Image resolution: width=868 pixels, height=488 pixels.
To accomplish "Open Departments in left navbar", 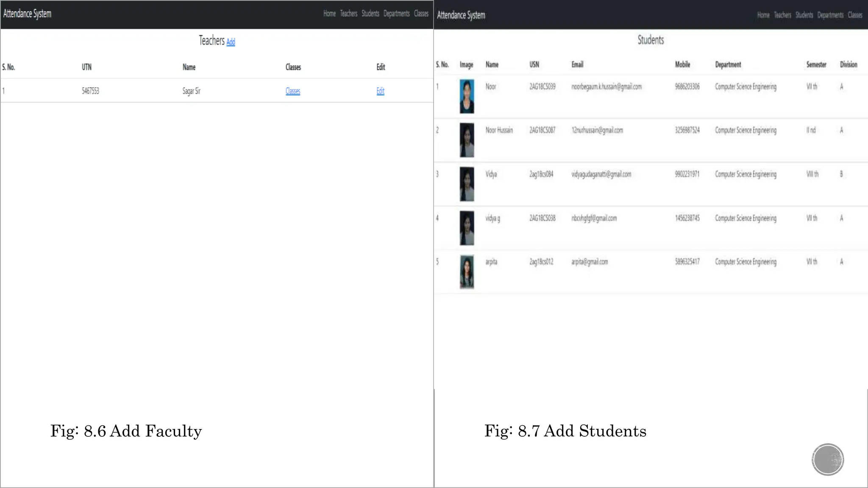I will coord(396,14).
